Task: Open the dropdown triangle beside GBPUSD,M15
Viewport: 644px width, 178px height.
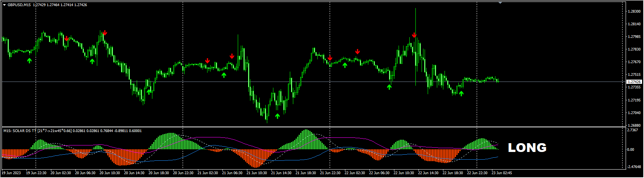Action: 4,5
